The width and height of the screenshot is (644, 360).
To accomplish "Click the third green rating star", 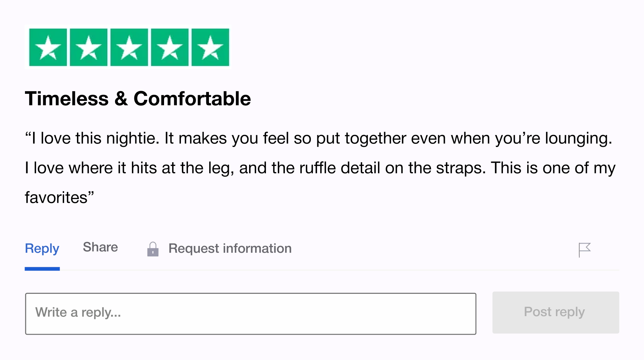I will [129, 47].
